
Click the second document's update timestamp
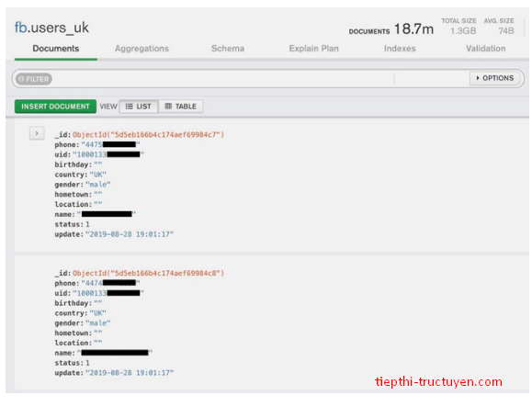130,373
